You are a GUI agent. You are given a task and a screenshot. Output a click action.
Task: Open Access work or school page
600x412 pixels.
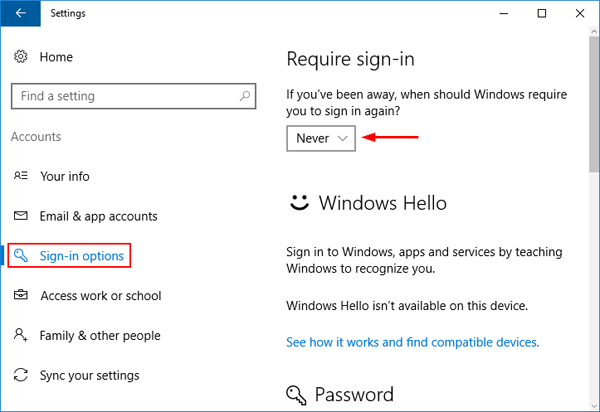pos(100,296)
